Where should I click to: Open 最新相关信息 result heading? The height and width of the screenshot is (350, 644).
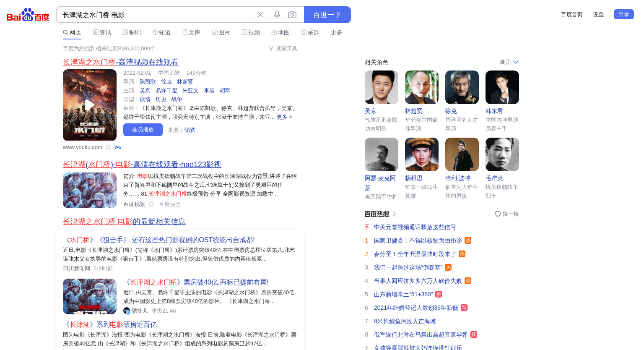[x=124, y=222]
